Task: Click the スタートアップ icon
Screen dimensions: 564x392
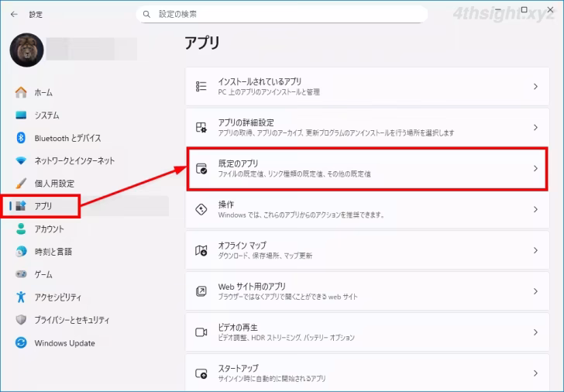Action: (x=201, y=373)
